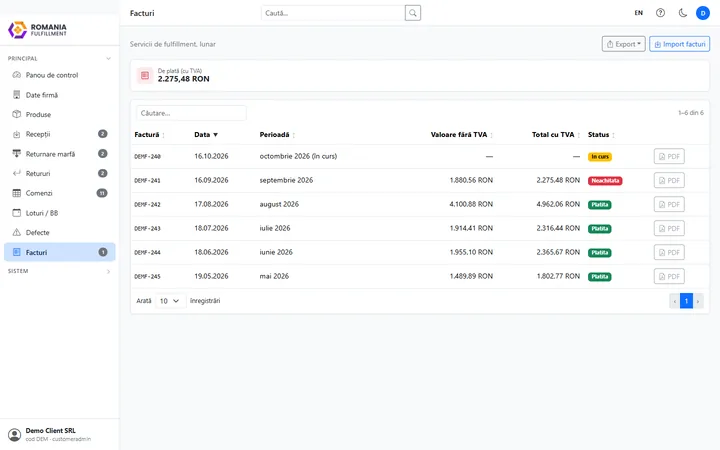Sort by Perioadă column
The height and width of the screenshot is (450, 720).
tap(277, 135)
